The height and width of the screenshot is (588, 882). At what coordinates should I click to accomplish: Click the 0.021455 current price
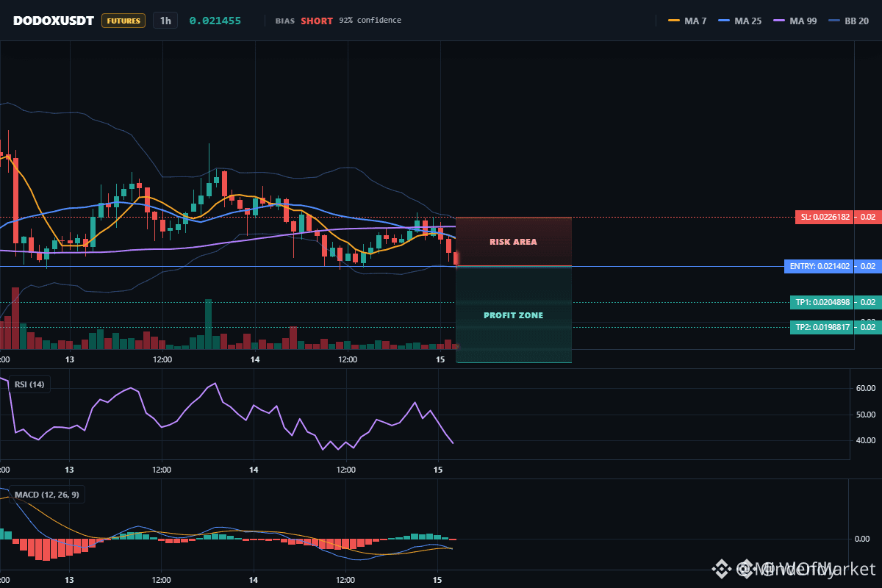point(215,21)
